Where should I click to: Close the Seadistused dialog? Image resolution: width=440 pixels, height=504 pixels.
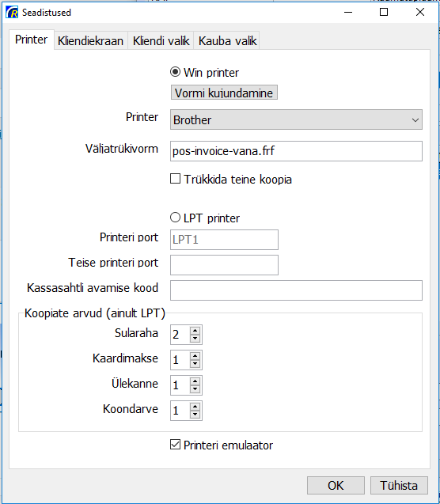click(x=419, y=12)
